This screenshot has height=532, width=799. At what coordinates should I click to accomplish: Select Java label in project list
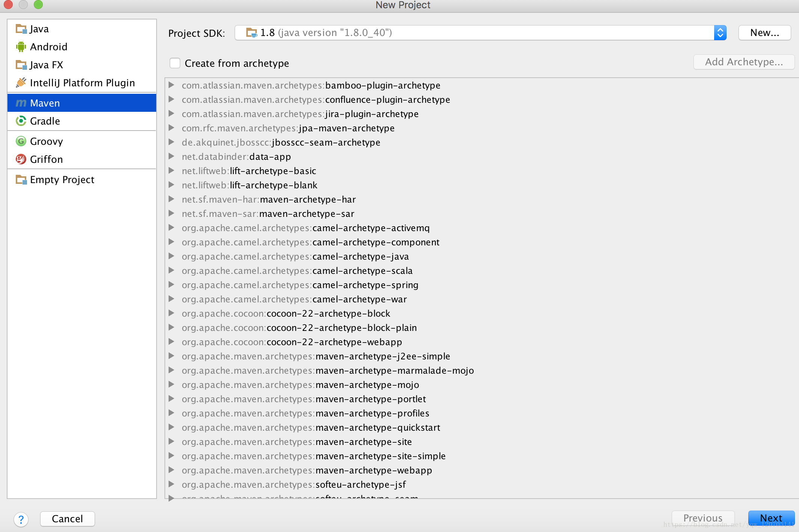pos(39,29)
